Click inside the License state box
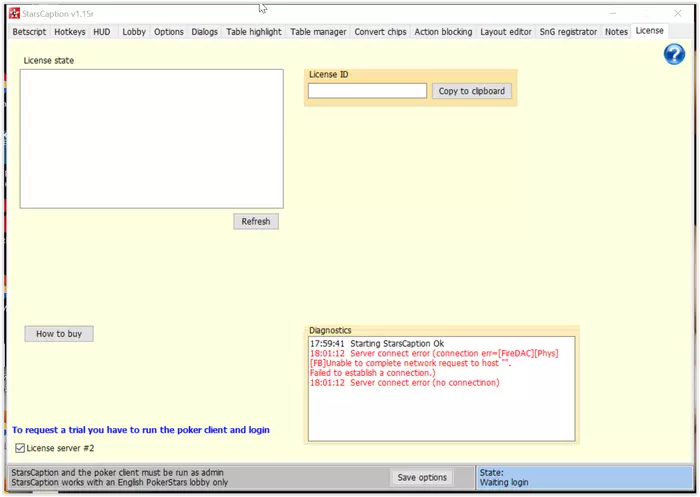This screenshot has height=497, width=700. 151,138
